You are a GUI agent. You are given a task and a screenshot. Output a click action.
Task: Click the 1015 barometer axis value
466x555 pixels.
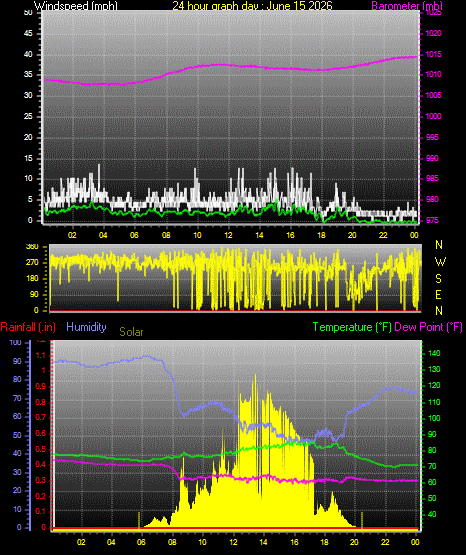click(x=433, y=55)
